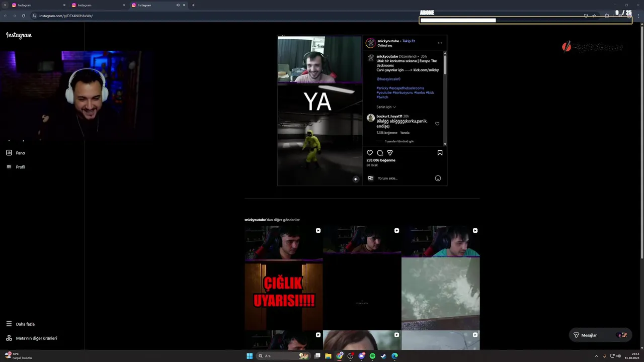644x362 pixels.
Task: Follow snickyoutube with Takip Et
Action: pos(409,41)
